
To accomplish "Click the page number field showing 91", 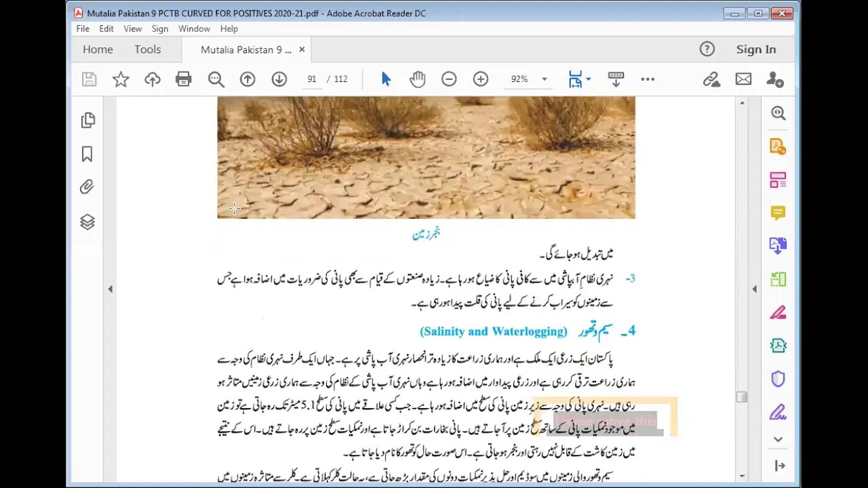I will click(x=312, y=79).
